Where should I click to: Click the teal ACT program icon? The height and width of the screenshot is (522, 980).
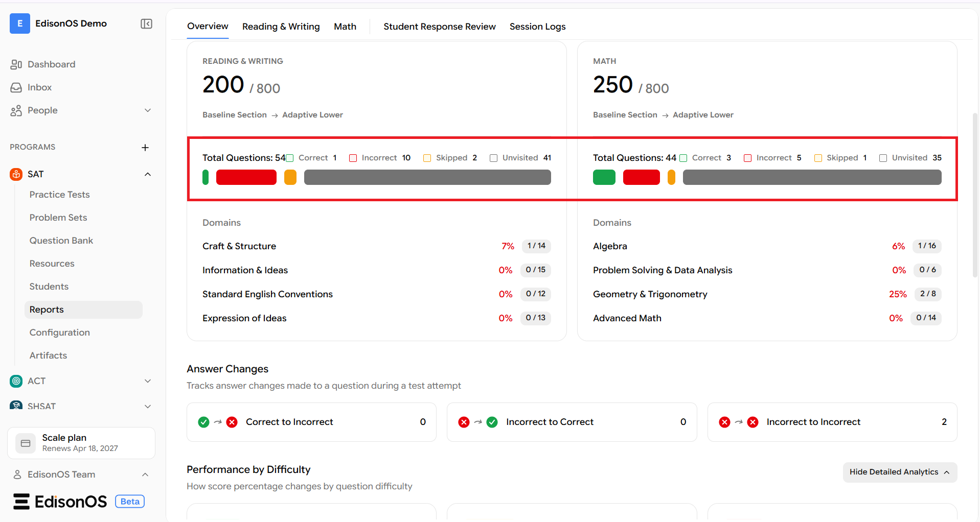coord(16,381)
